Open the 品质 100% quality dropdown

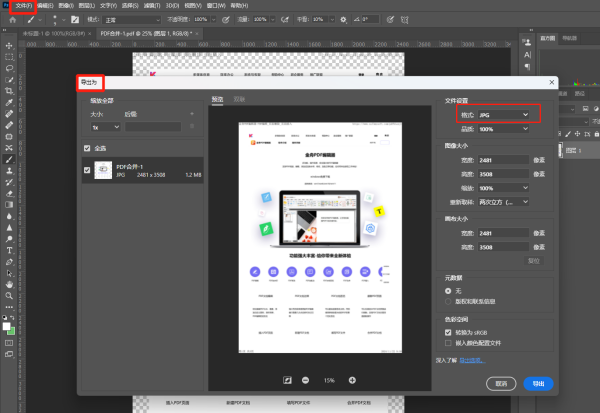(502, 129)
